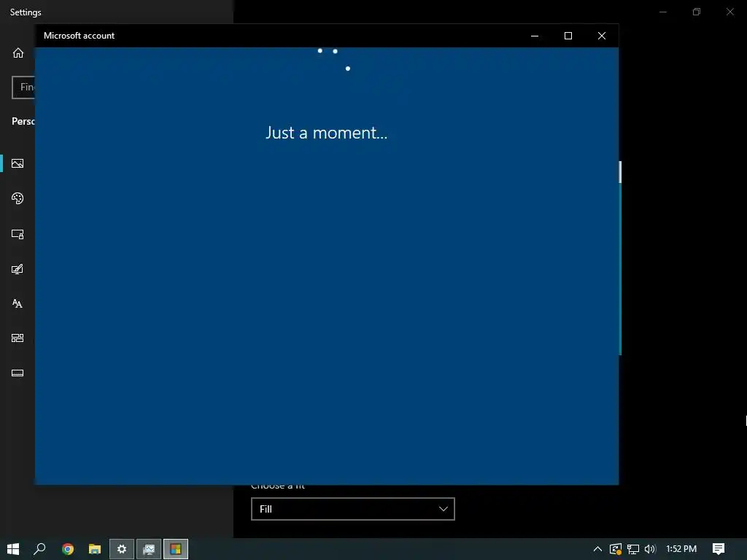
Task: Close the Settings window
Action: coord(729,12)
